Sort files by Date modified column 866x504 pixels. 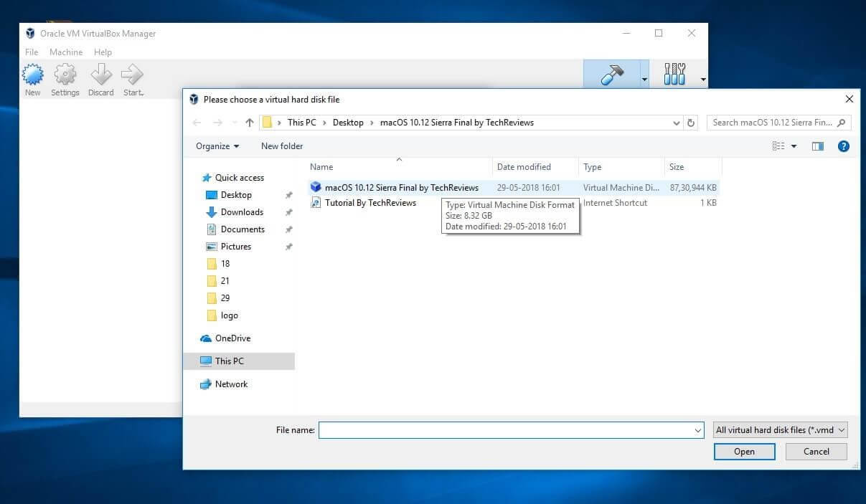(524, 167)
